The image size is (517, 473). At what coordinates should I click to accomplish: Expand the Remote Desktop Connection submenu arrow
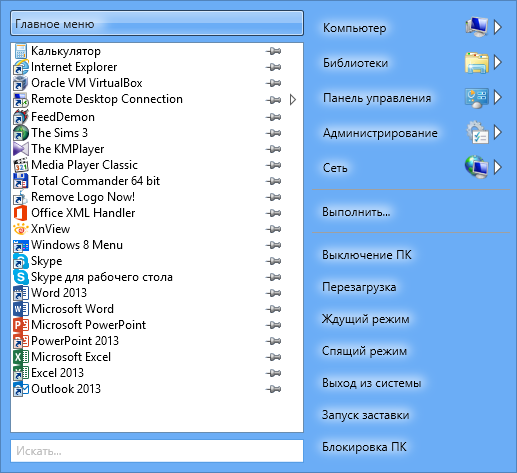tap(293, 100)
